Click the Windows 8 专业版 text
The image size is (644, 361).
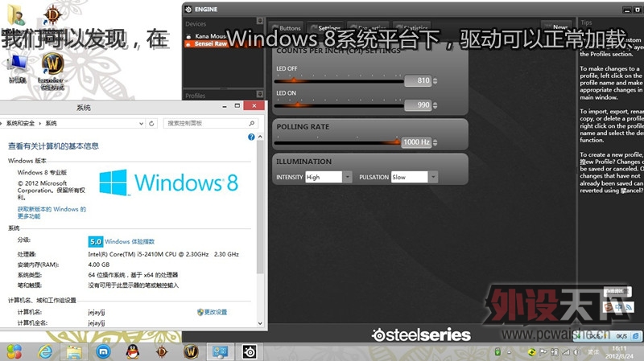[x=42, y=172]
